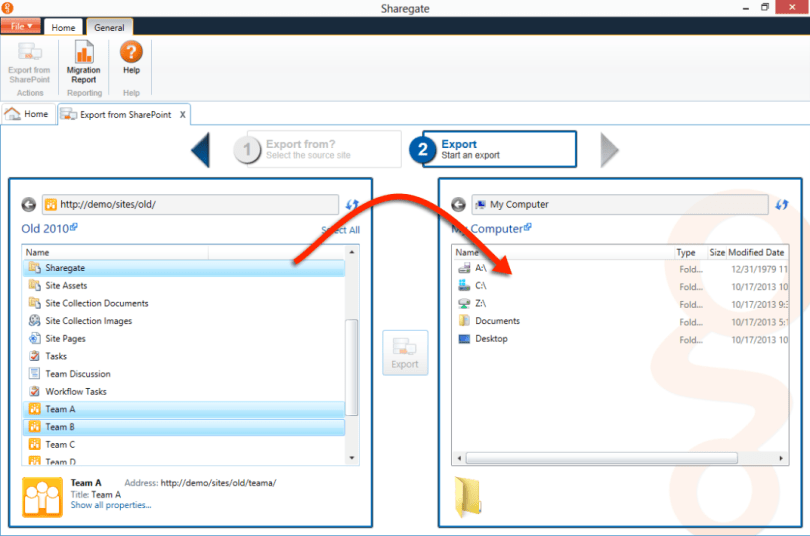Viewport: 810px width, 536px height.
Task: Close the Export from SharePoint tab
Action: (182, 115)
